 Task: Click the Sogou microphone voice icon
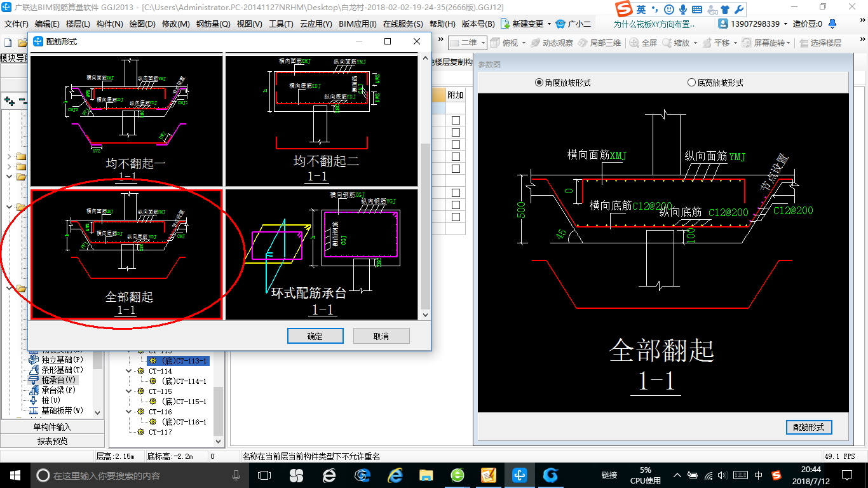pos(683,10)
